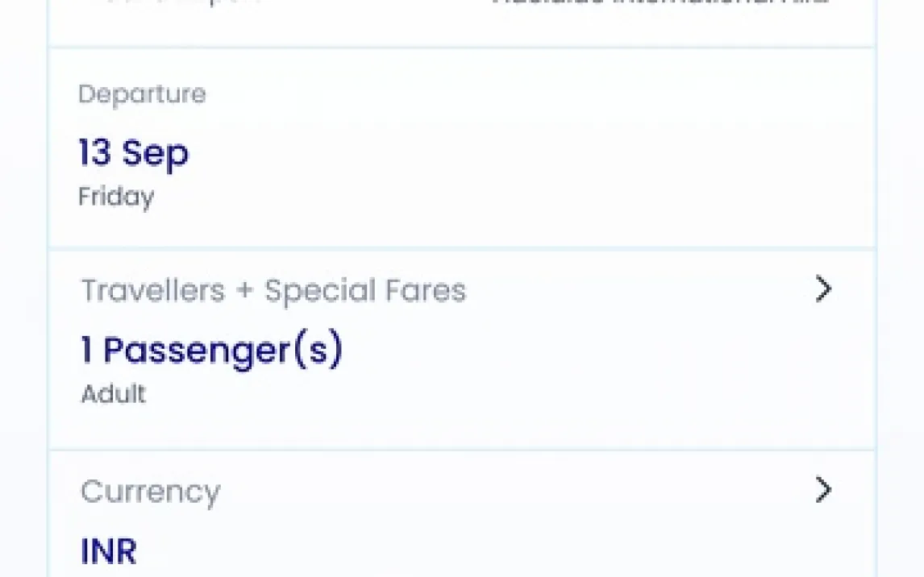Expand the Travellers + Special Fares chevron
Screen dimensions: 924x577
click(822, 288)
